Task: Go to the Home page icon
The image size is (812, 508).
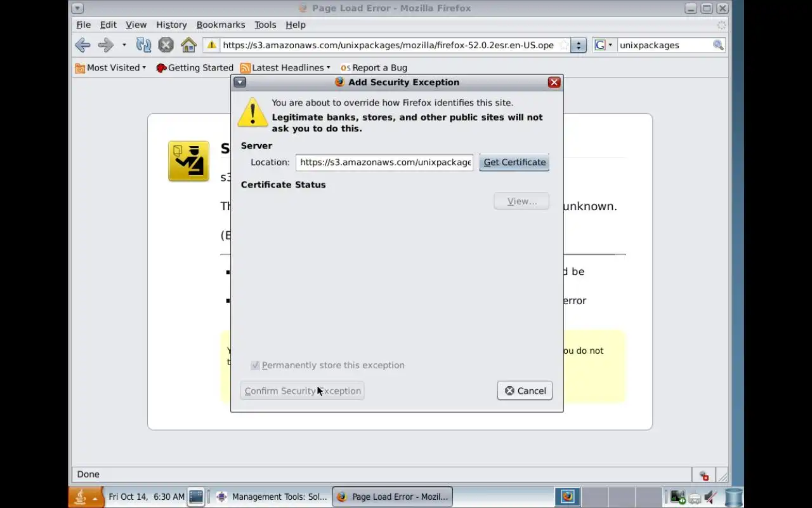Action: (x=188, y=45)
